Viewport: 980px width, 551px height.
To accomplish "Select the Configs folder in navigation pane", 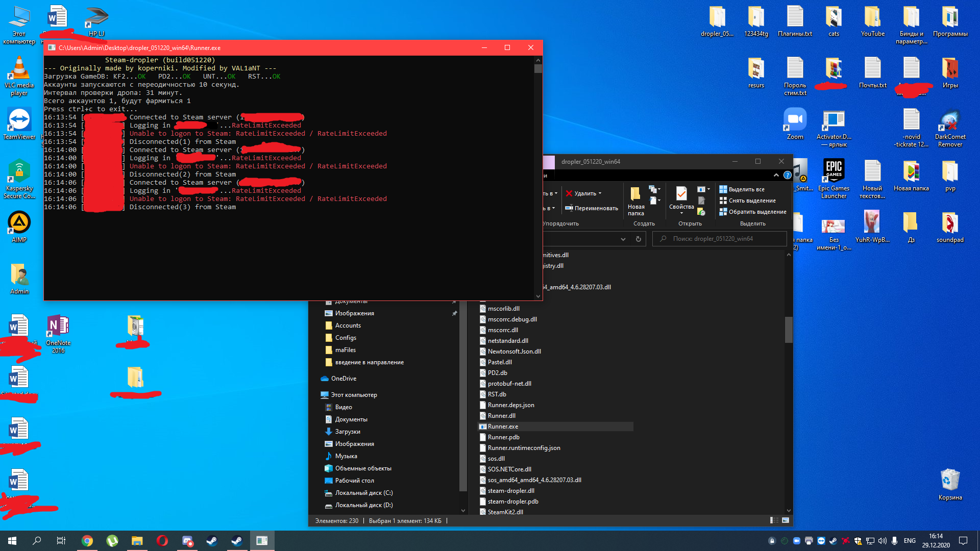I will point(340,338).
